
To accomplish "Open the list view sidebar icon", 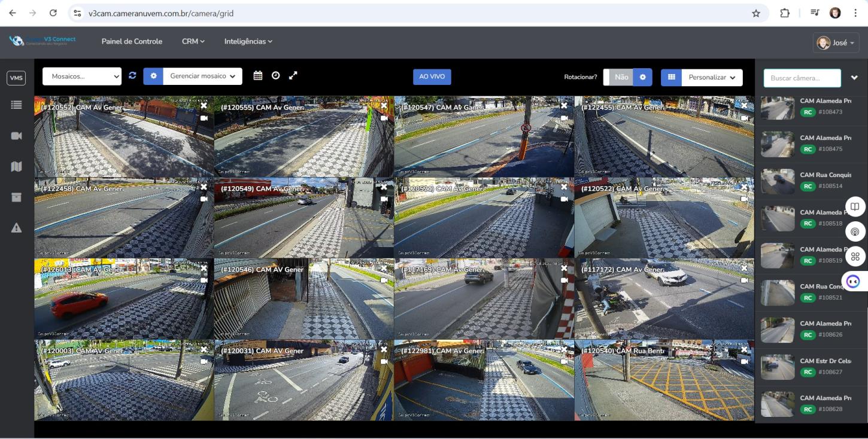I will (16, 105).
